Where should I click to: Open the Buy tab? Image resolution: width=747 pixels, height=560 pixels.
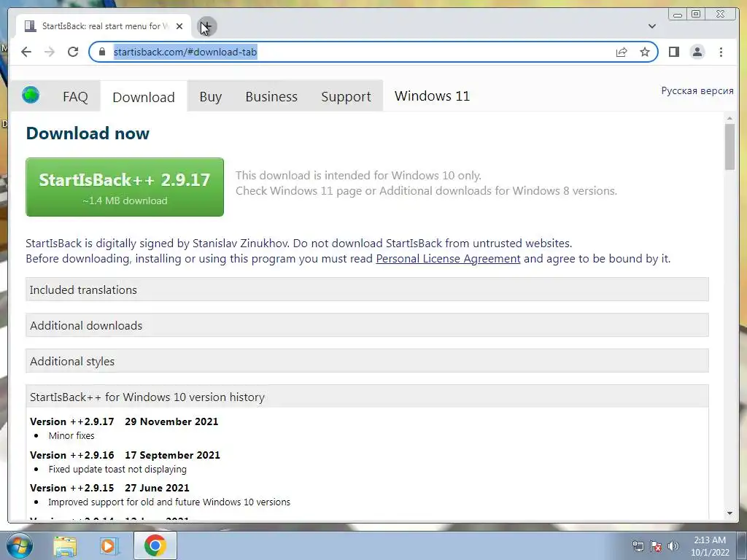pyautogui.click(x=211, y=97)
